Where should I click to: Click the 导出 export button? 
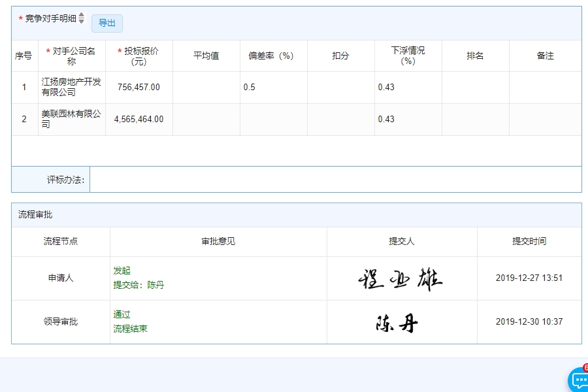pyautogui.click(x=107, y=24)
